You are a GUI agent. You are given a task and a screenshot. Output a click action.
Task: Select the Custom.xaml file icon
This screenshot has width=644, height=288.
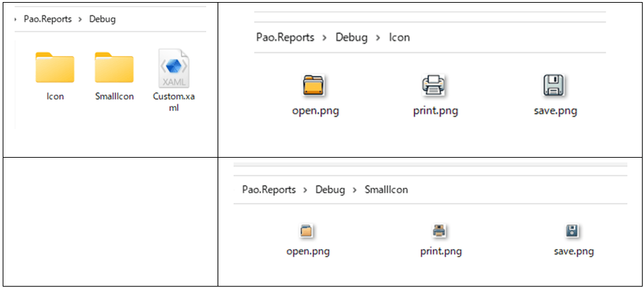174,68
